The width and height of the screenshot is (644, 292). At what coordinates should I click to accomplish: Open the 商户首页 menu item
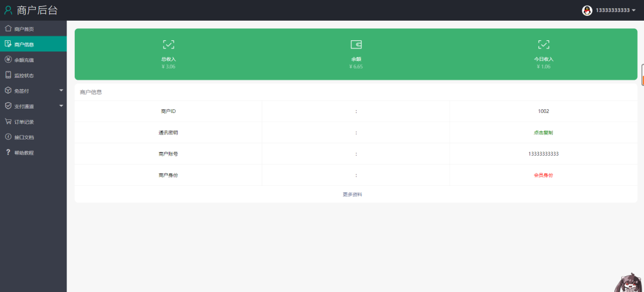33,29
